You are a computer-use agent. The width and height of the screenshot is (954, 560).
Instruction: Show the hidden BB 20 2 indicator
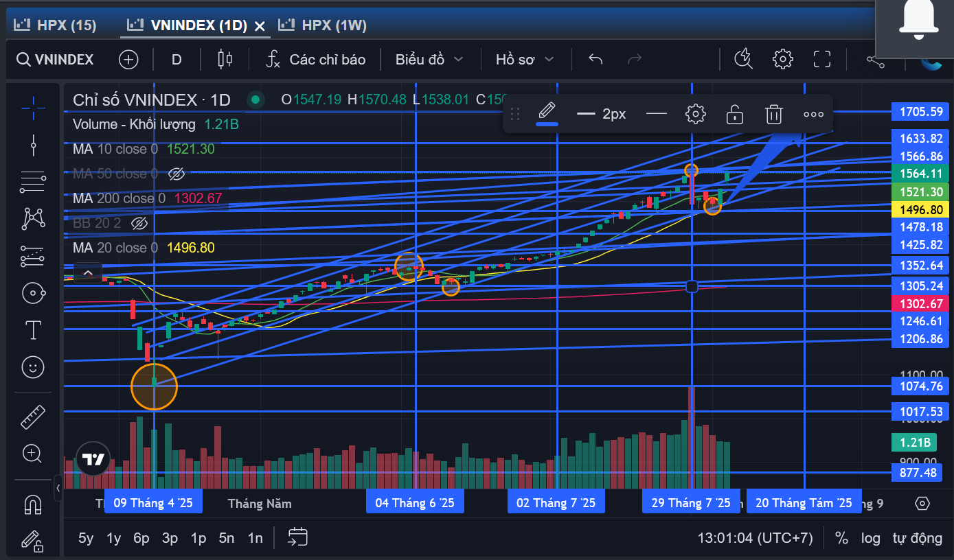coord(139,223)
